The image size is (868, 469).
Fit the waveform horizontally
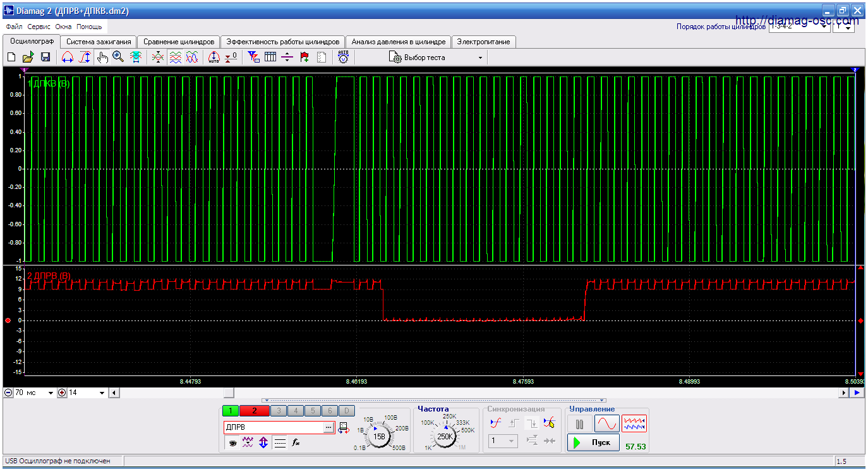tap(68, 58)
